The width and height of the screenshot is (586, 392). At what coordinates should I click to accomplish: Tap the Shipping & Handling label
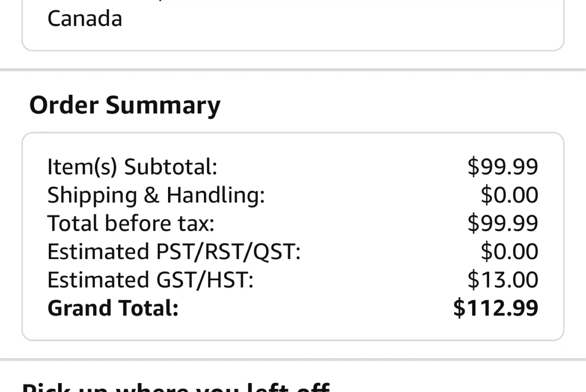click(x=156, y=195)
